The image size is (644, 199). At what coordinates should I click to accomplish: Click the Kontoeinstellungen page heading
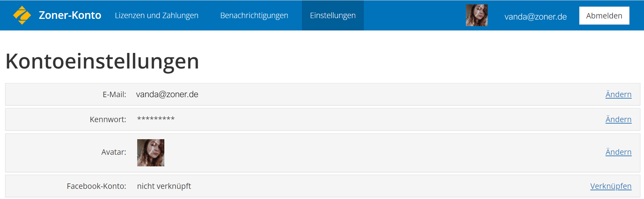[x=102, y=61]
